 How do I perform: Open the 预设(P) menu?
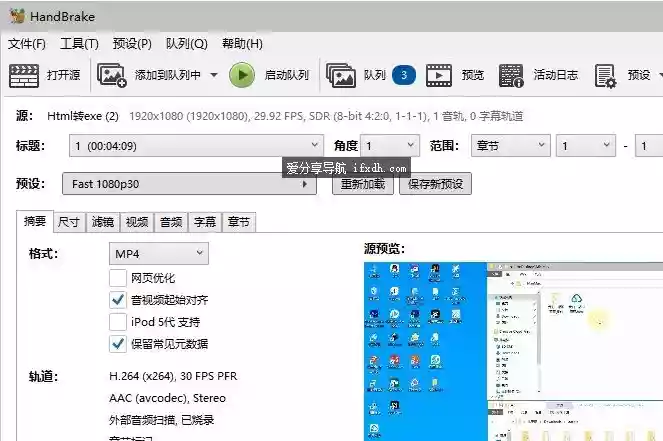click(132, 44)
